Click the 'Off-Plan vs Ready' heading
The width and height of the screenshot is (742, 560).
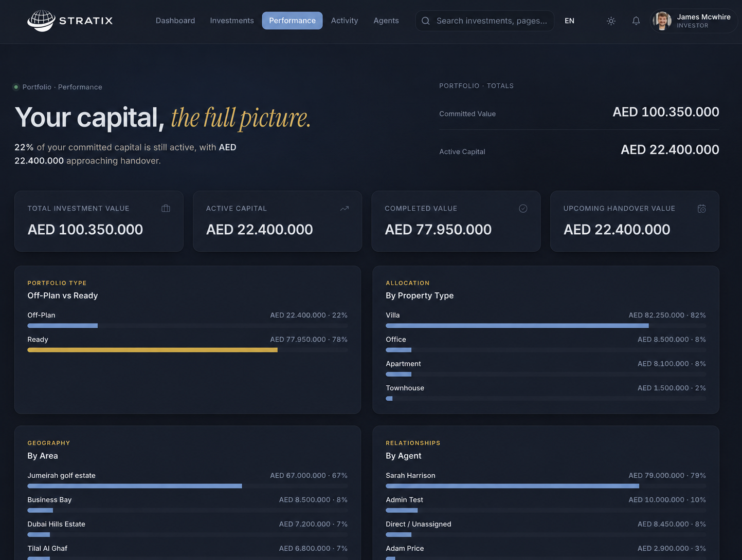(63, 296)
